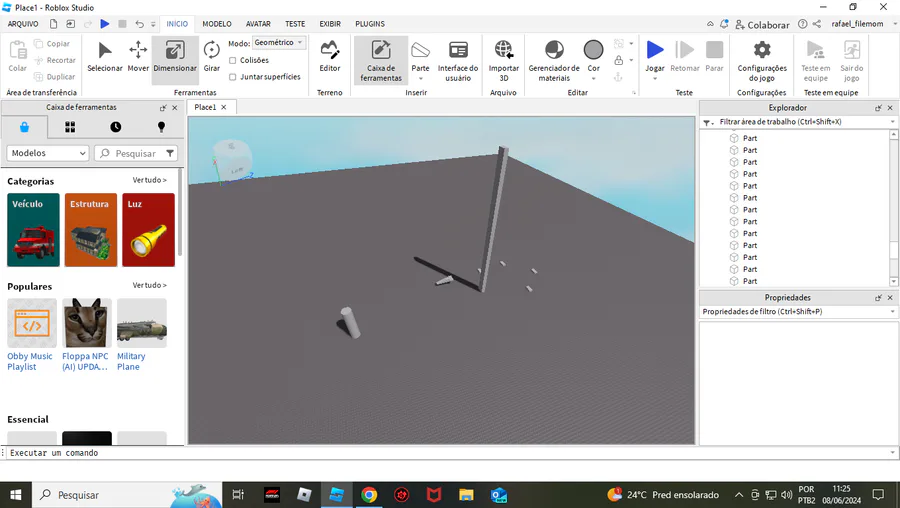Click Ver tudo next to Populares
Image resolution: width=900 pixels, height=508 pixels.
point(149,285)
